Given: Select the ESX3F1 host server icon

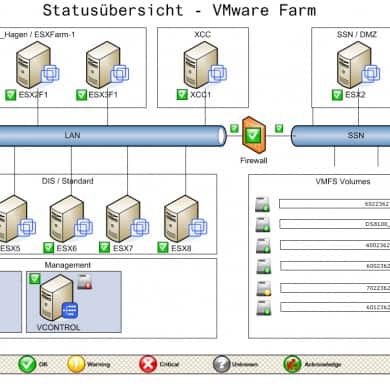Looking at the screenshot, I should (107, 65).
